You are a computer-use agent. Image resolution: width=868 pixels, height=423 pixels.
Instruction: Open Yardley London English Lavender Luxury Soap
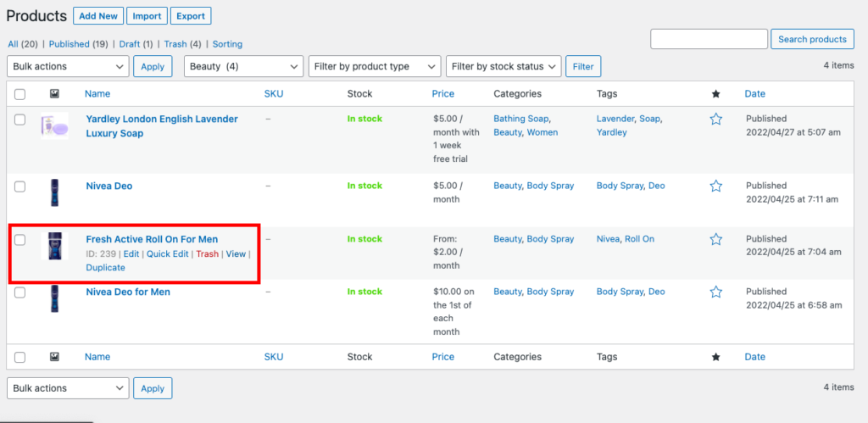[x=162, y=126]
